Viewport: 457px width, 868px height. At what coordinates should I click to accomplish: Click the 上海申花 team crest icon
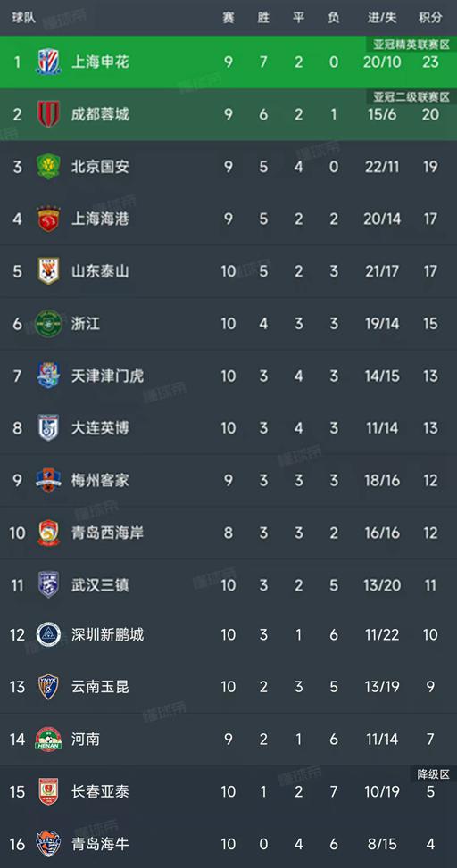point(48,62)
